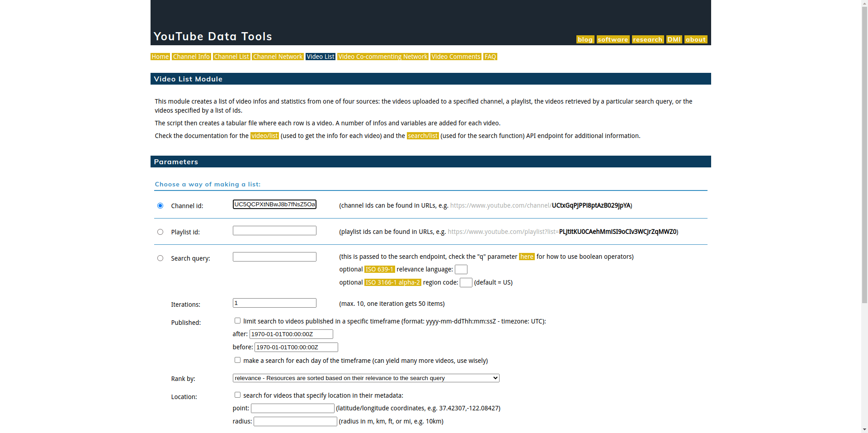Viewport: 868px width, 433px height.
Task: Open the Rank by dropdown
Action: coord(365,378)
